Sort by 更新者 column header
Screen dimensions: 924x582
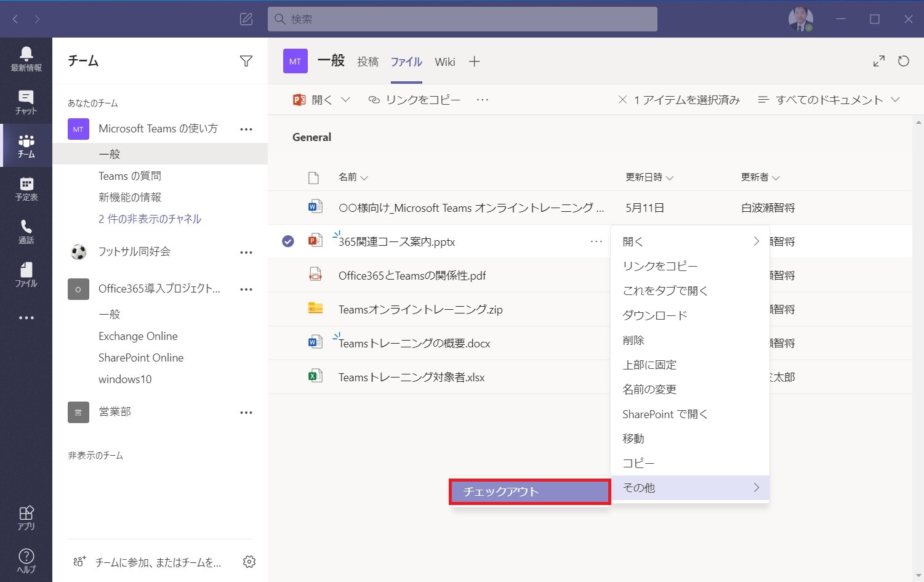coord(760,177)
